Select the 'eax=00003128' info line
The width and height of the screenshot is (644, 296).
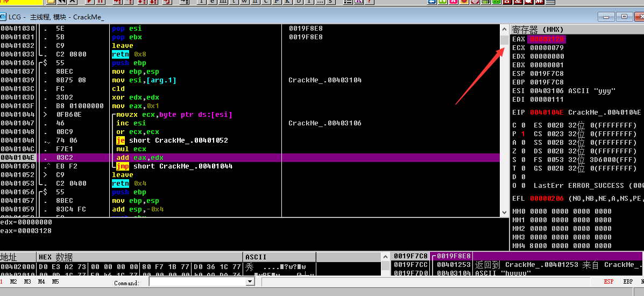tap(26, 231)
